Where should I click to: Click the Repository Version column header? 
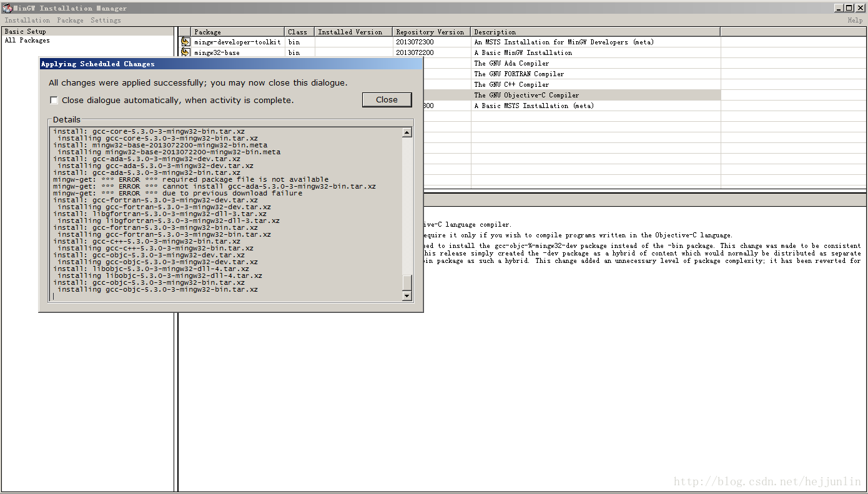(x=432, y=32)
